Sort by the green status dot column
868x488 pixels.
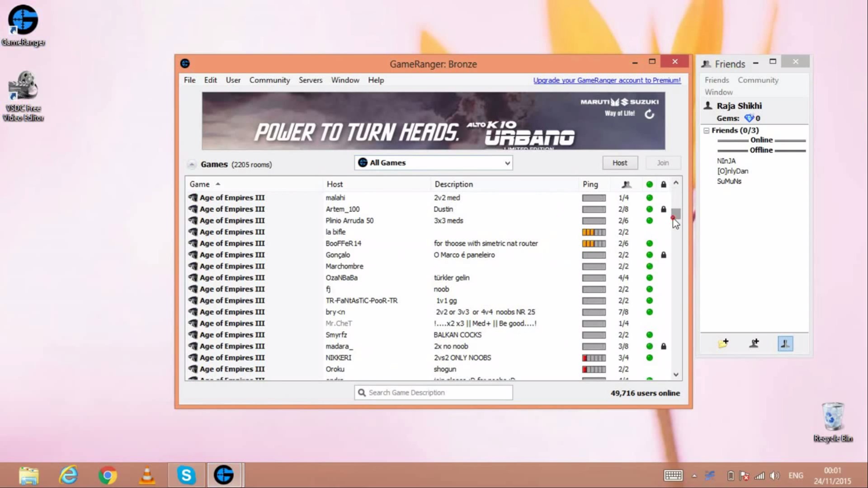click(649, 184)
